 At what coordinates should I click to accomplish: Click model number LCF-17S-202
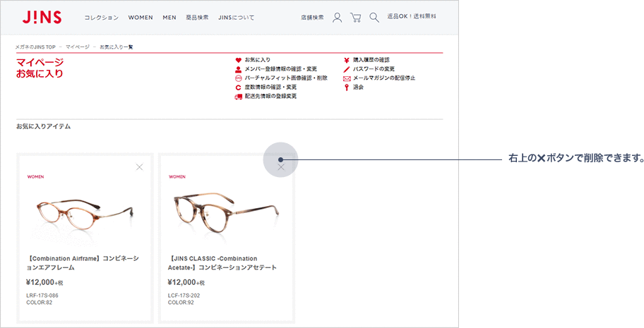click(184, 296)
